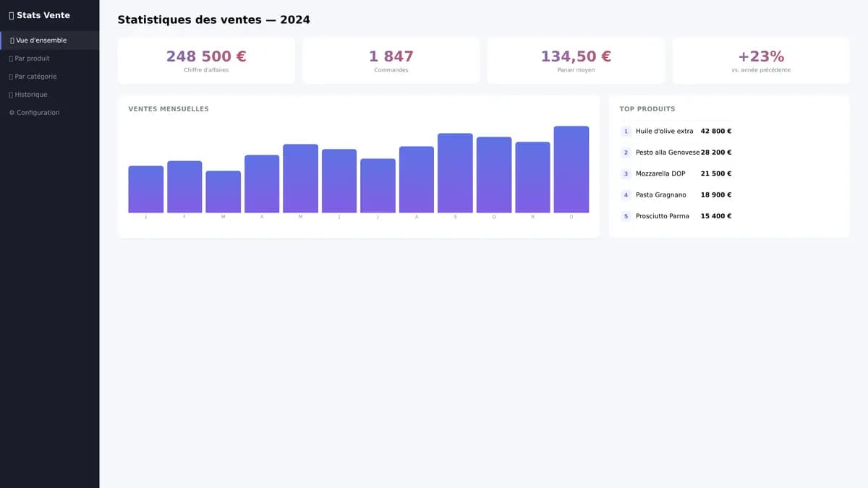The image size is (868, 488).
Task: Click the Pasta Gragnano product entry
Action: point(660,194)
